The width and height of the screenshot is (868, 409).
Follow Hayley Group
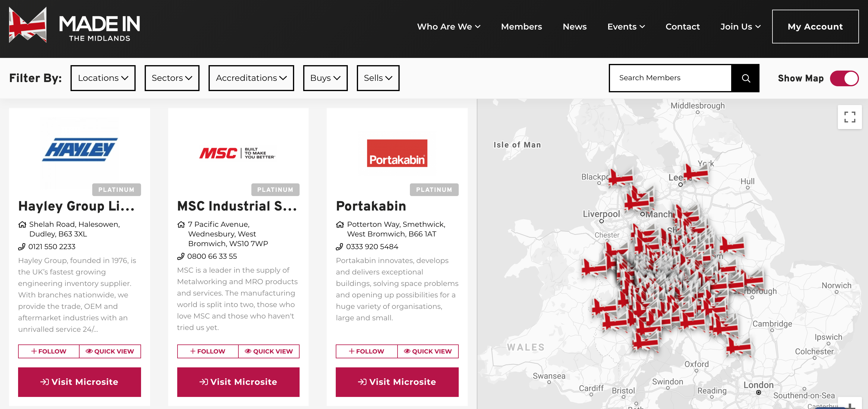[x=49, y=351]
